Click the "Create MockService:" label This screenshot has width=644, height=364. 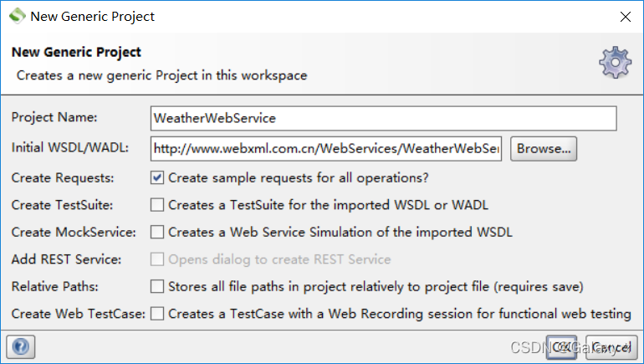point(74,232)
